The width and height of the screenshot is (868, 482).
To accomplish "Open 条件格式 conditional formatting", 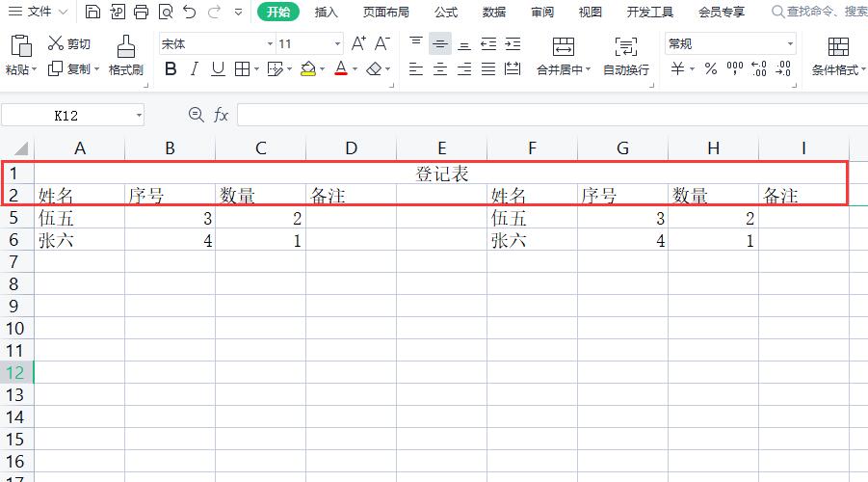I will tap(838, 55).
